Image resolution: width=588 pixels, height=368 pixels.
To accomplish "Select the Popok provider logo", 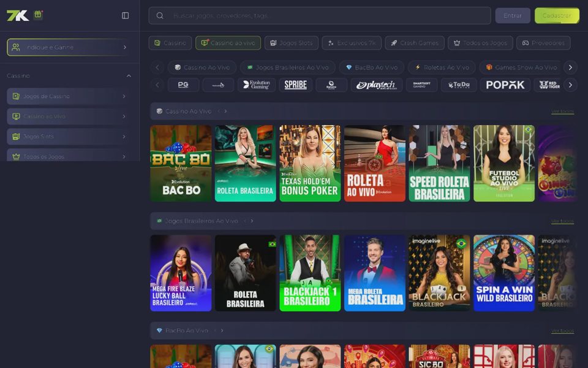I will tap(505, 85).
